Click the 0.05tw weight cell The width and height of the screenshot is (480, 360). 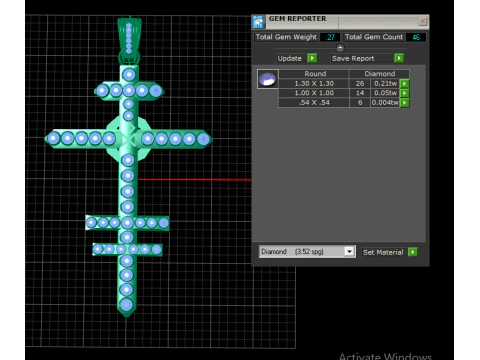pyautogui.click(x=385, y=93)
